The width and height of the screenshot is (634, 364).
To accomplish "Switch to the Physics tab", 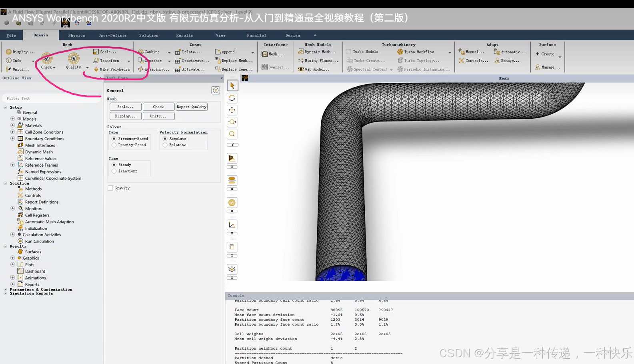I will 76,36.
